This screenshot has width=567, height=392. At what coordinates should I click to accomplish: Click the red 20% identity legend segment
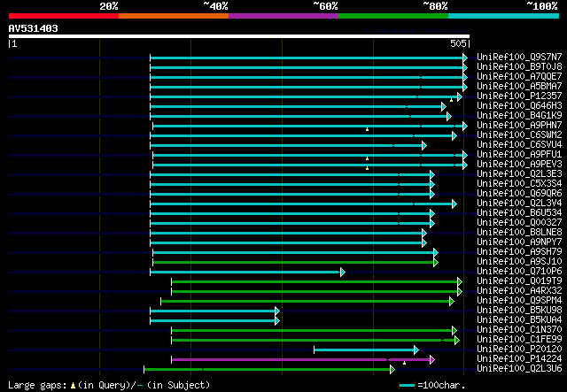(x=64, y=16)
